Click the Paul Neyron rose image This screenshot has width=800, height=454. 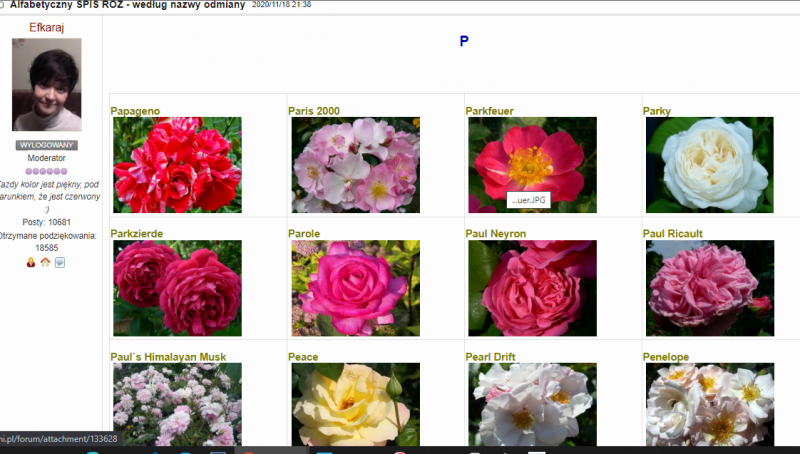532,288
